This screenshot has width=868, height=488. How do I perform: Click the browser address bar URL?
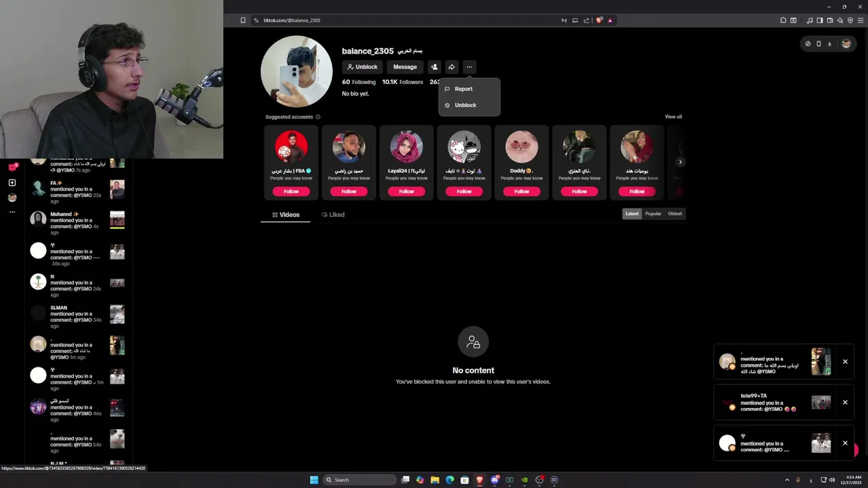pyautogui.click(x=292, y=20)
